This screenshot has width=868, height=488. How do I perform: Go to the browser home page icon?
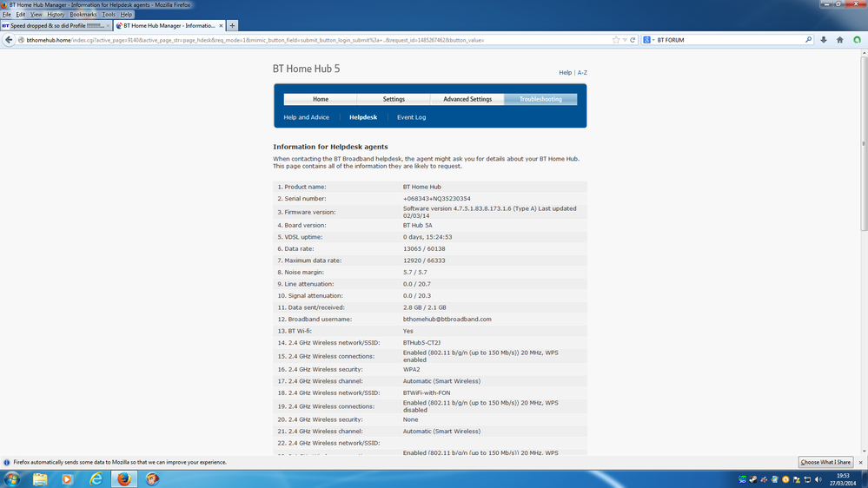pyautogui.click(x=840, y=40)
